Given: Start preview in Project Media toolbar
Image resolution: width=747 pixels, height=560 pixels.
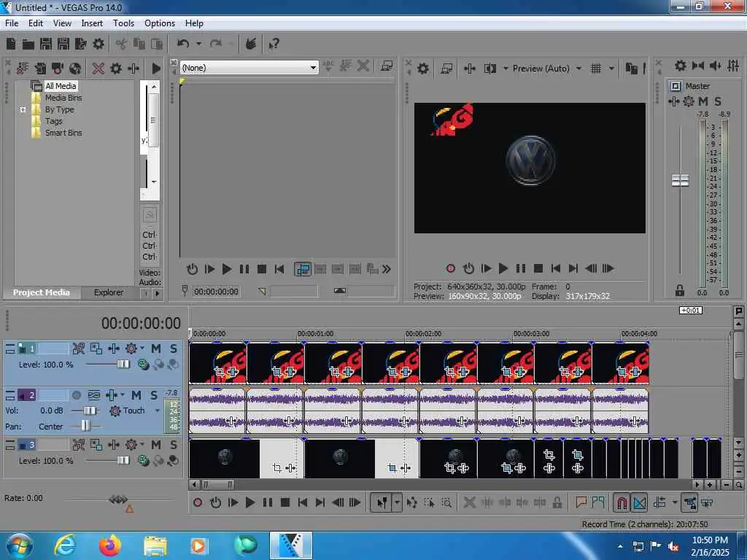Looking at the screenshot, I should pyautogui.click(x=156, y=69).
